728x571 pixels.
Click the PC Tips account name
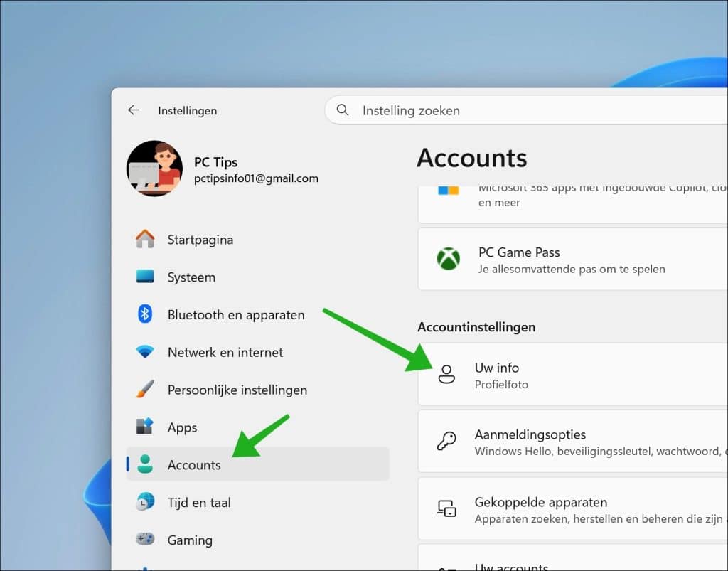click(x=216, y=162)
